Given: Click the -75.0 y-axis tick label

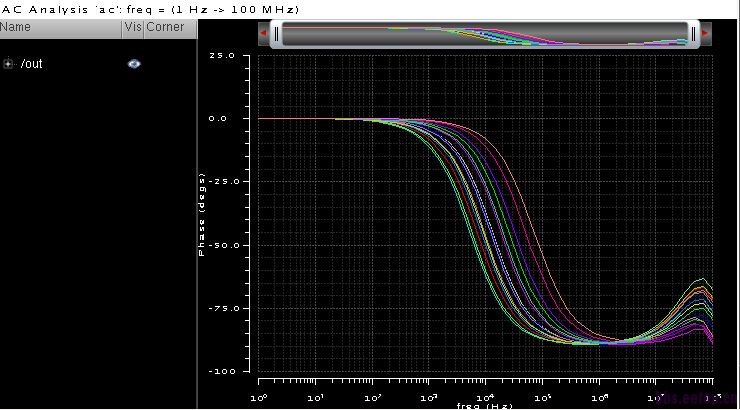Looking at the screenshot, I should [222, 308].
